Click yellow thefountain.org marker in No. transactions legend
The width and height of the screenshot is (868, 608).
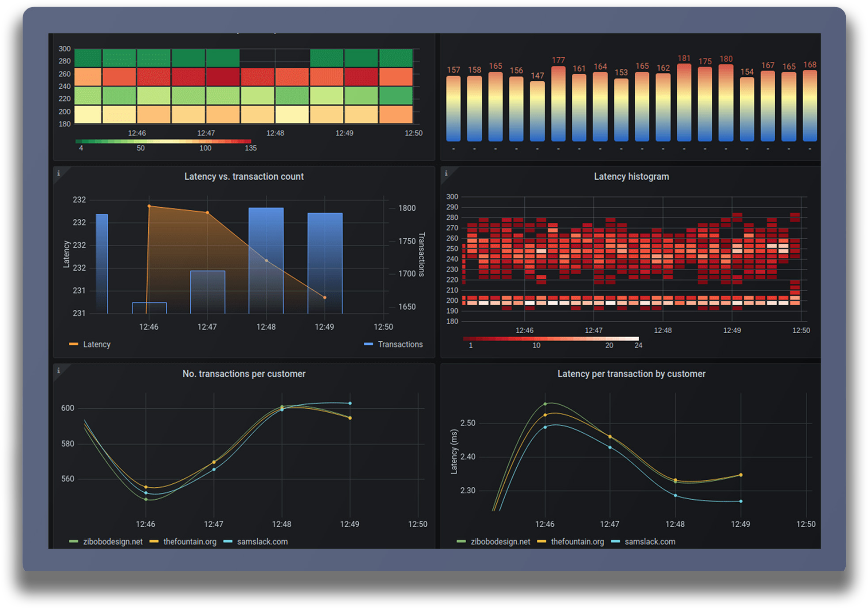154,541
